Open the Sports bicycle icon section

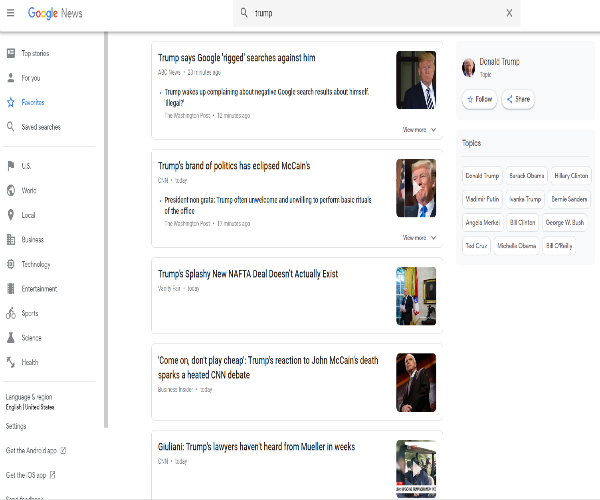[11, 313]
